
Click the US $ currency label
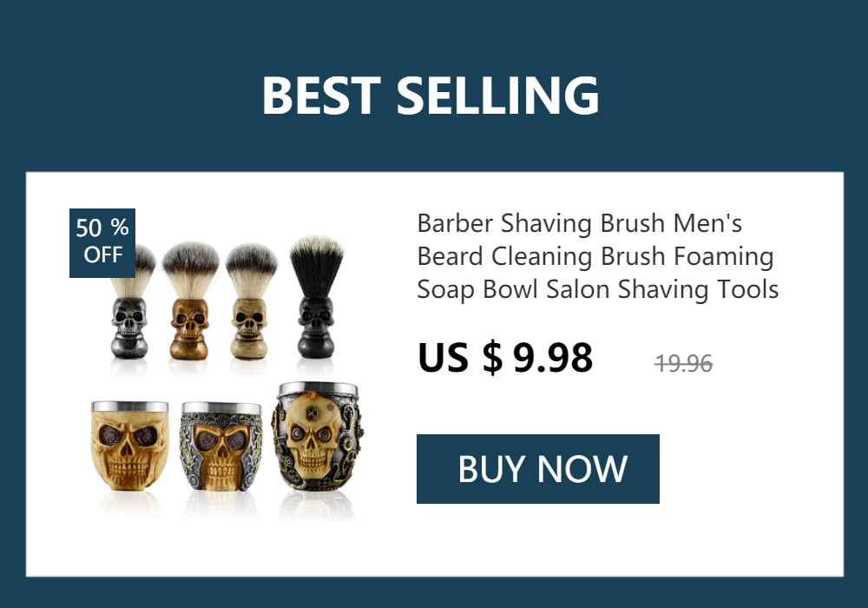tap(461, 358)
